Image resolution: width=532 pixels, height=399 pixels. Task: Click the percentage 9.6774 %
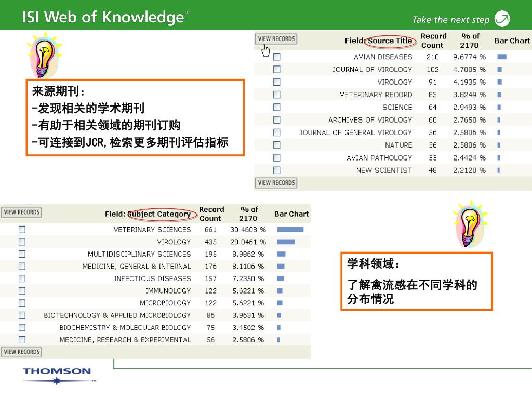[x=469, y=57]
